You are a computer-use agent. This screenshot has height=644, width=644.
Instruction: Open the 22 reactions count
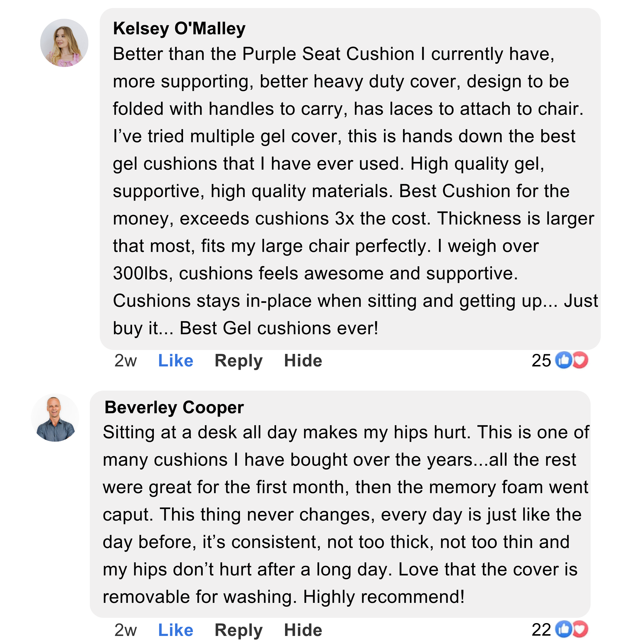tap(541, 630)
